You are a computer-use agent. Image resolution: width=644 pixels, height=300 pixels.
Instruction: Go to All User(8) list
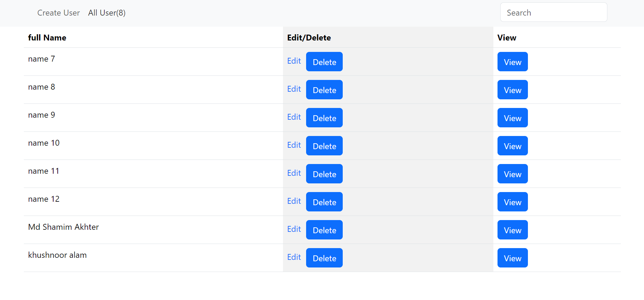pos(107,13)
